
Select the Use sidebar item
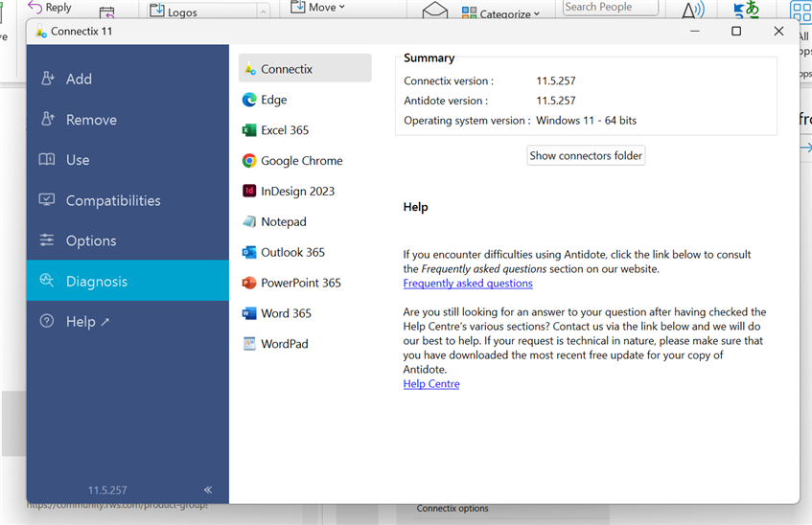128,160
